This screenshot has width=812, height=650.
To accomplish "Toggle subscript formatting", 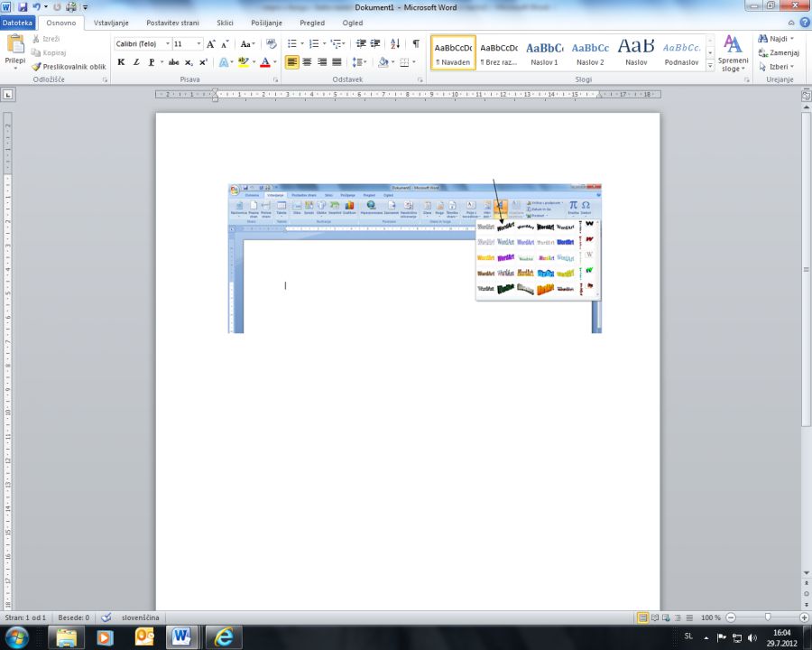I will 189,62.
